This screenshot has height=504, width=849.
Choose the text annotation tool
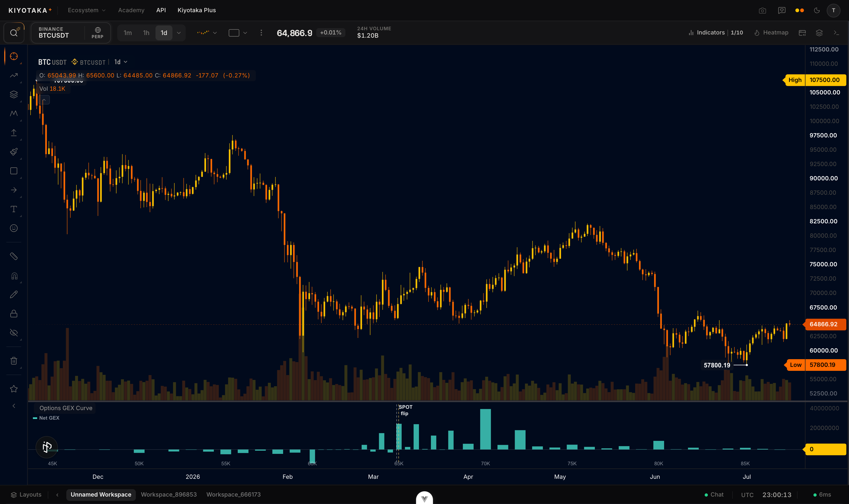(14, 209)
